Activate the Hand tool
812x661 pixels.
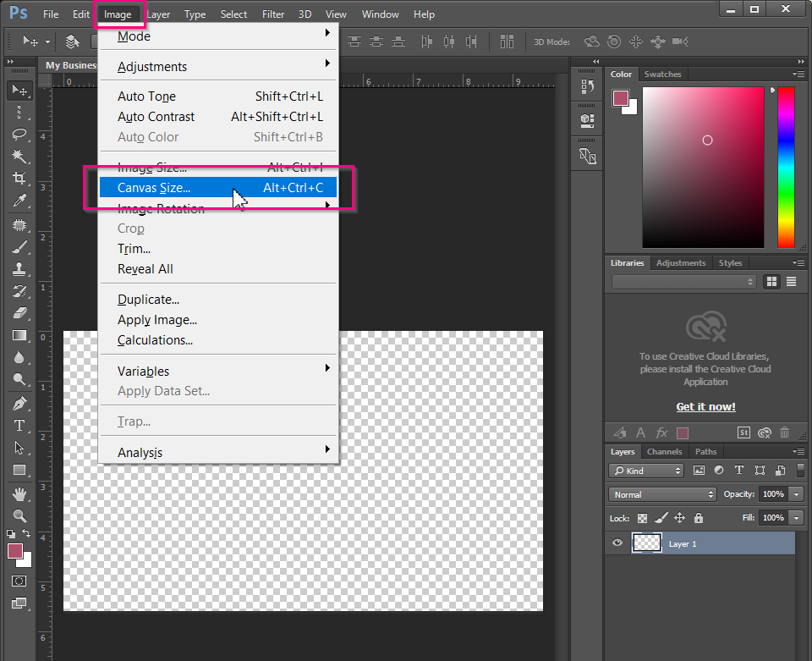19,493
